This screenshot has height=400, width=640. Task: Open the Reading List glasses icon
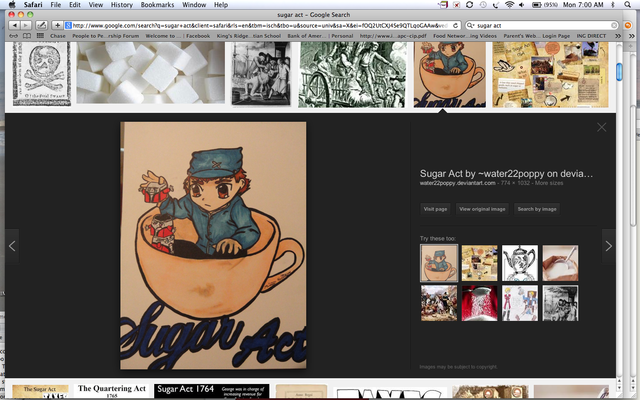click(13, 36)
